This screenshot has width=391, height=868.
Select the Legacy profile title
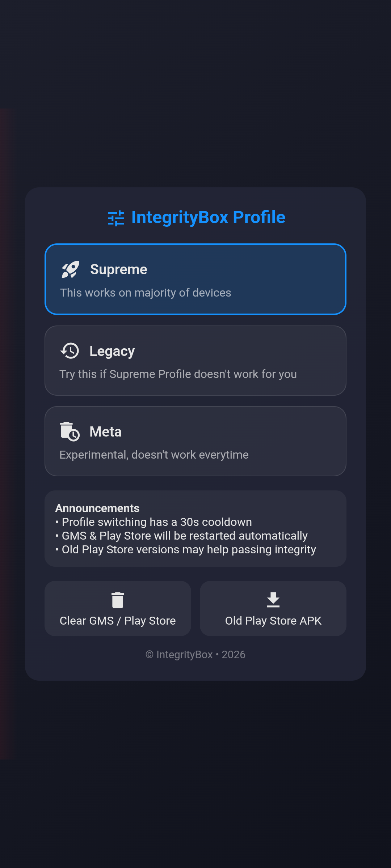[x=112, y=351]
